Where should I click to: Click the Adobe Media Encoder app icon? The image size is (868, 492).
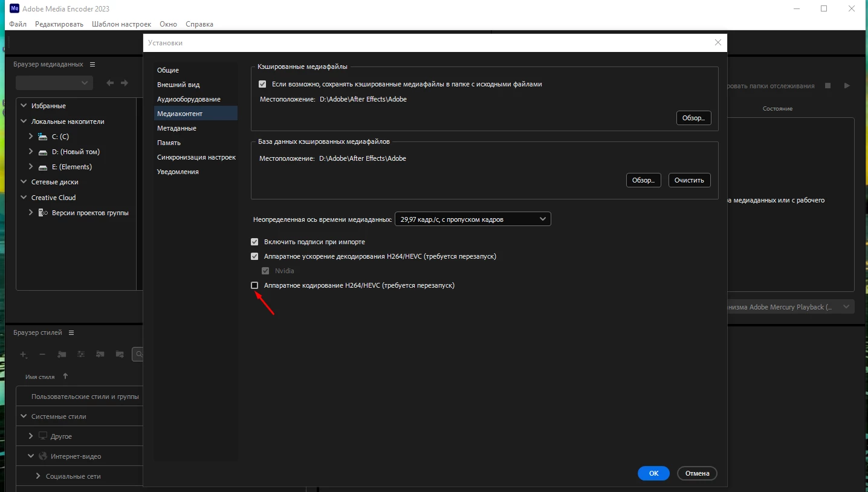15,8
